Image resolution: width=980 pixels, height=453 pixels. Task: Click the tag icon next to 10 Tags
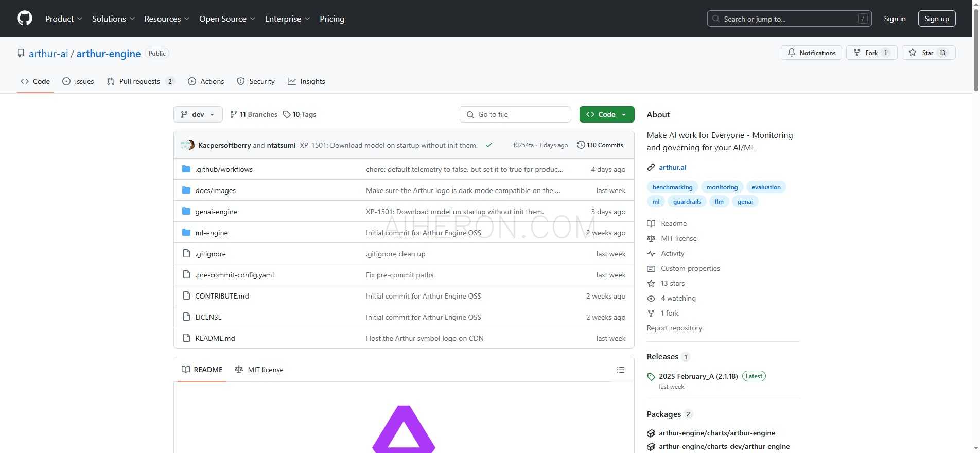tap(287, 114)
